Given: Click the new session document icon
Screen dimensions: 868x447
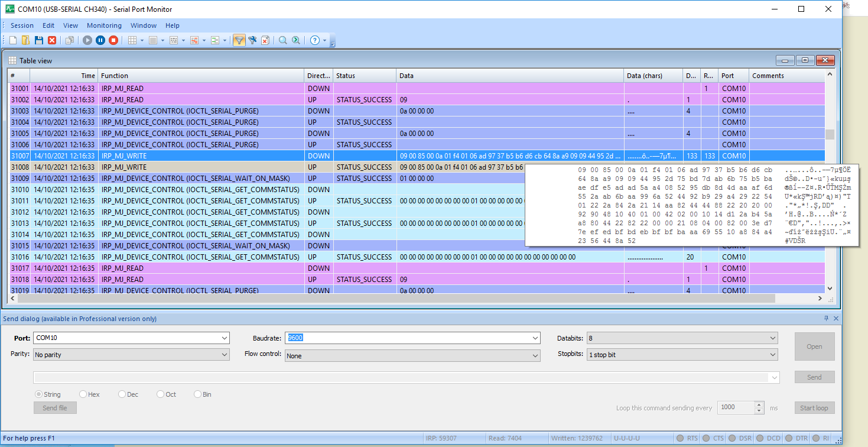Looking at the screenshot, I should 13,40.
